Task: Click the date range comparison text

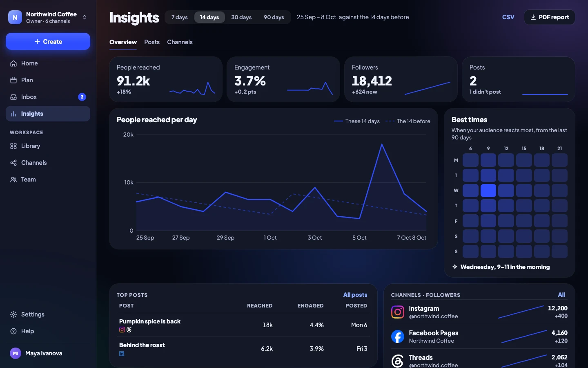Action: pyautogui.click(x=353, y=17)
